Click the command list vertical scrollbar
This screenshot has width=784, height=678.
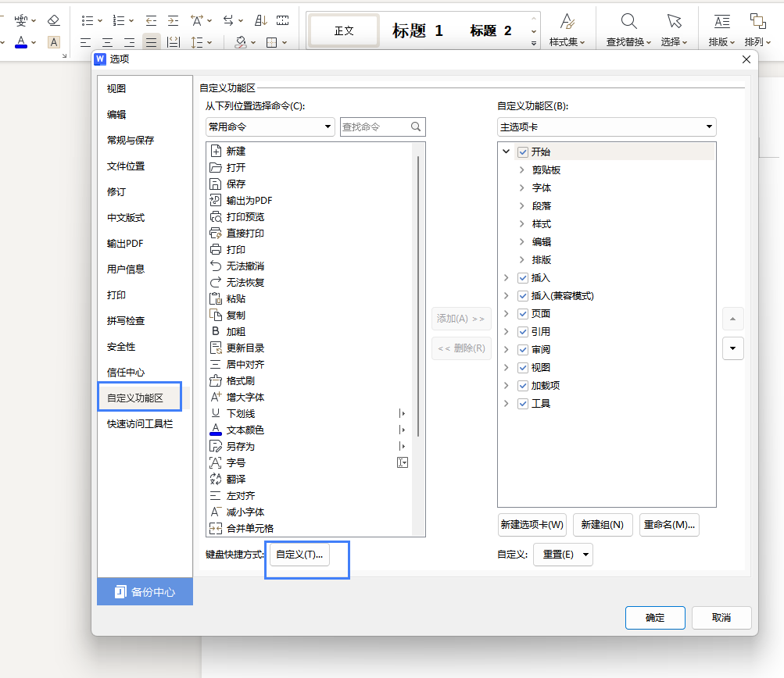pos(418,296)
